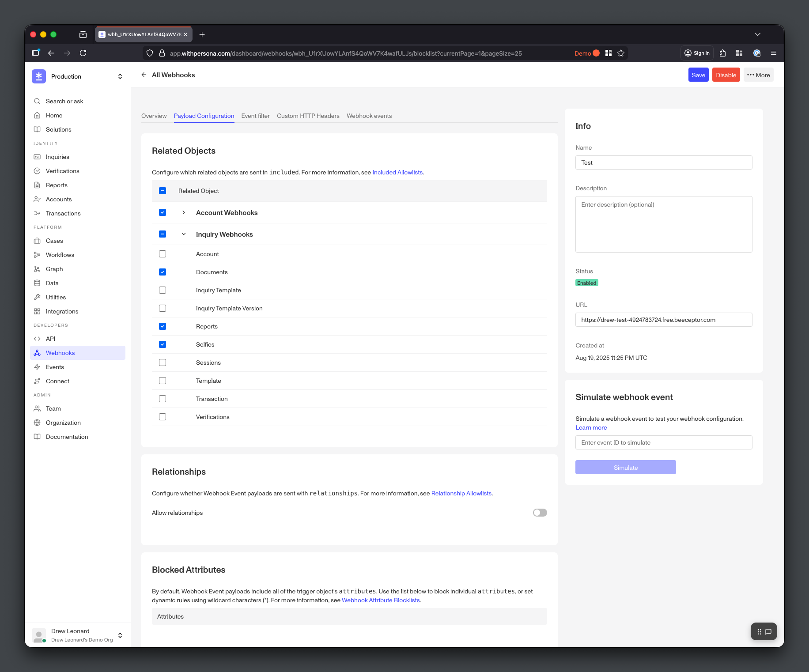Open Documentation via its book icon
Screen dimensions: 809x672
(38, 437)
